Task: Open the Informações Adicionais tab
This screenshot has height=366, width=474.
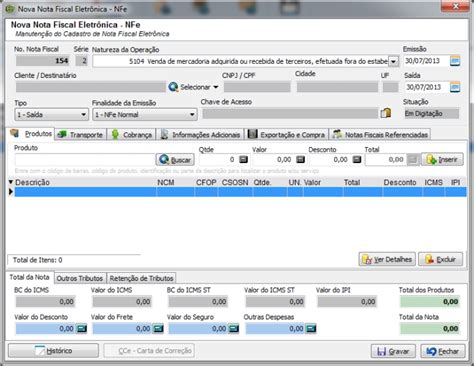Action: point(200,135)
